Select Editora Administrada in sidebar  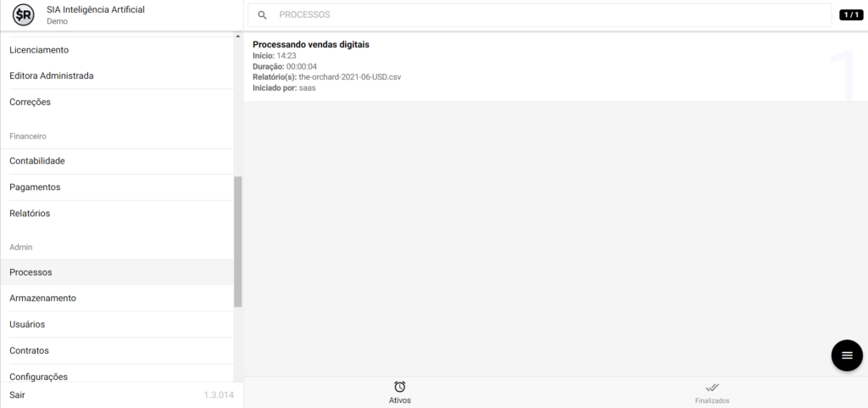pyautogui.click(x=51, y=76)
